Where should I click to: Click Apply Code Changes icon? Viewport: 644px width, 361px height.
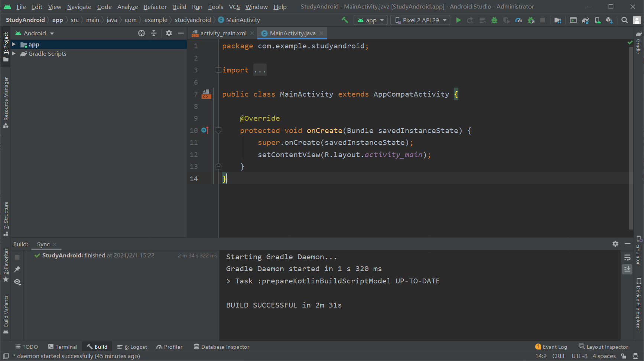click(482, 20)
